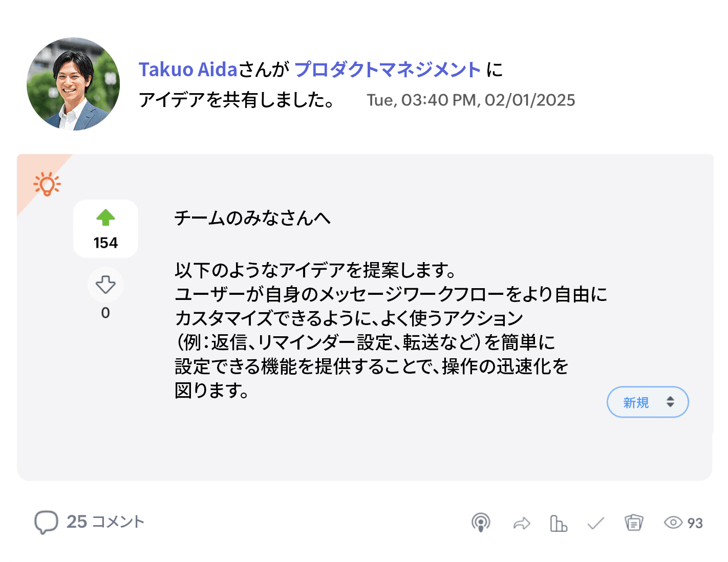Open Takuo Aida's profile link
728x562 pixels.
click(188, 70)
